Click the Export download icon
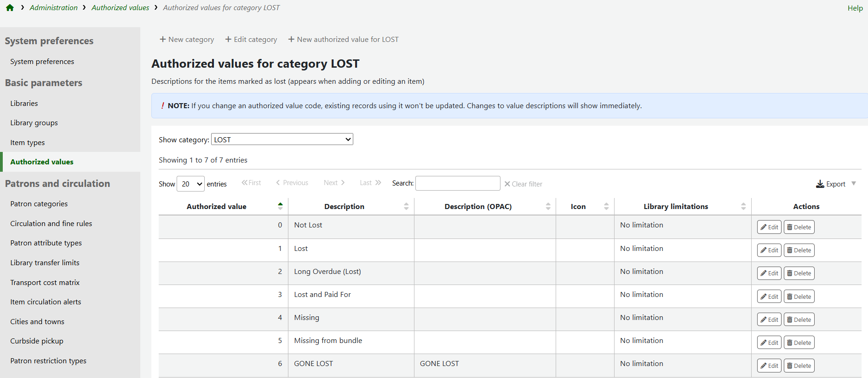The height and width of the screenshot is (378, 868). click(x=820, y=184)
